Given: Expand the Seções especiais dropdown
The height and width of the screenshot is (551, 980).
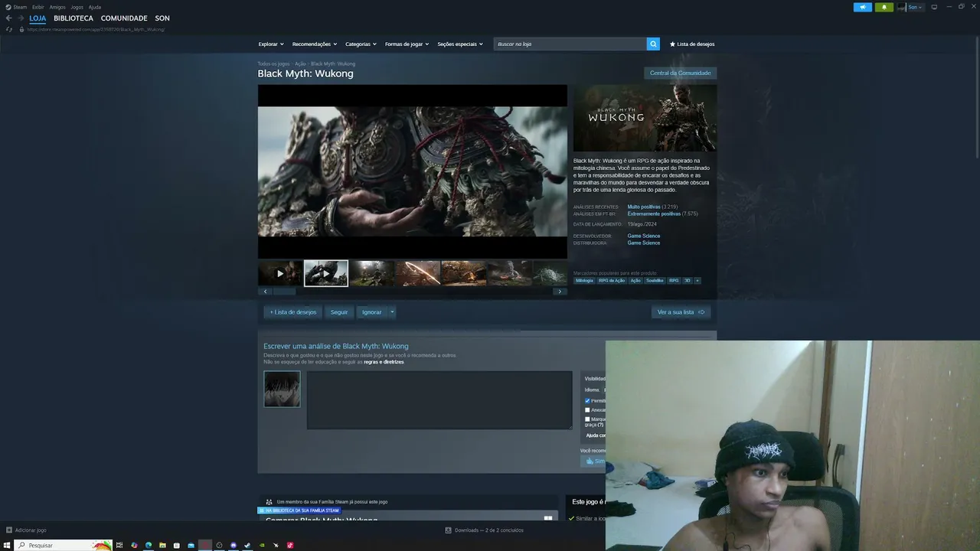Looking at the screenshot, I should (x=460, y=44).
